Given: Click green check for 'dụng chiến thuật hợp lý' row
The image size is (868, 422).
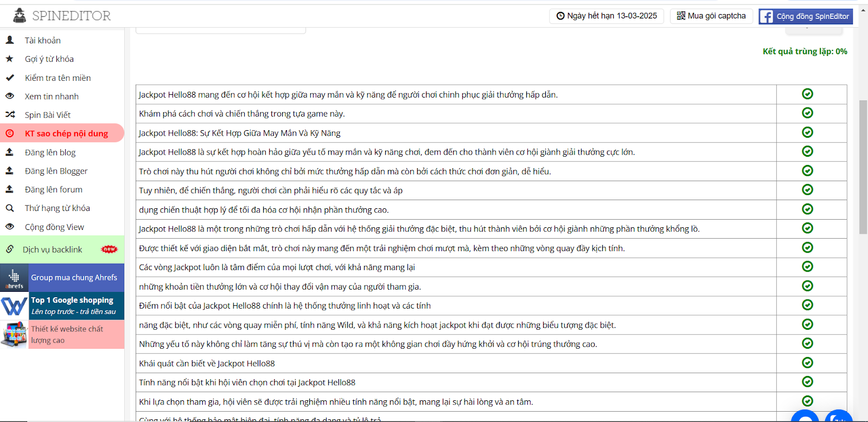Looking at the screenshot, I should tap(808, 209).
